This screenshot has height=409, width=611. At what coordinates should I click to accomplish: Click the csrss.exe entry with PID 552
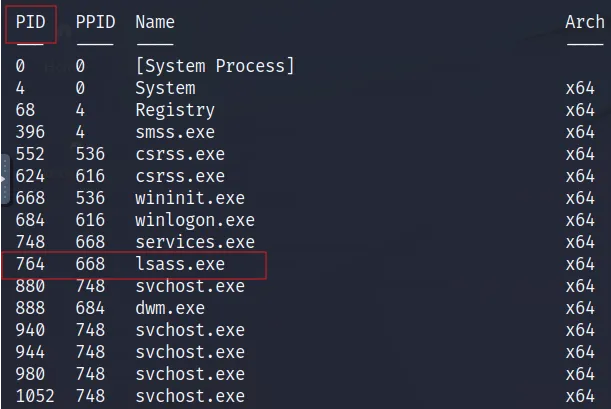click(180, 154)
